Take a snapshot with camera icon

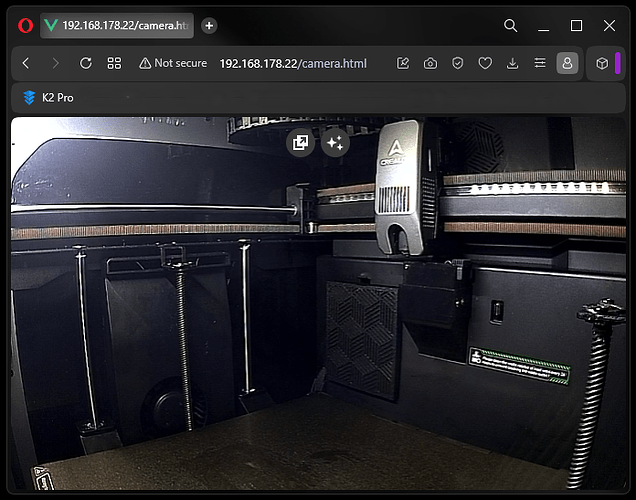[430, 63]
